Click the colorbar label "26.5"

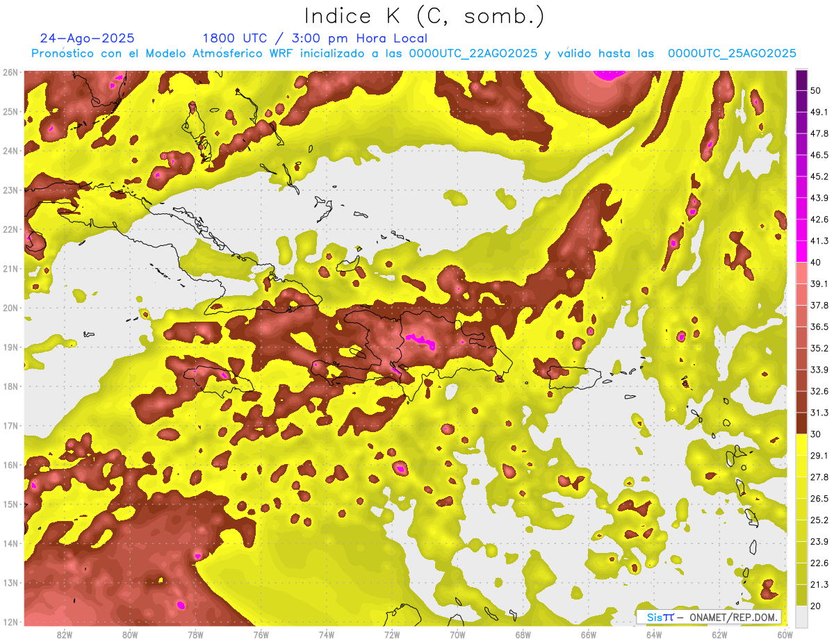pyautogui.click(x=819, y=498)
